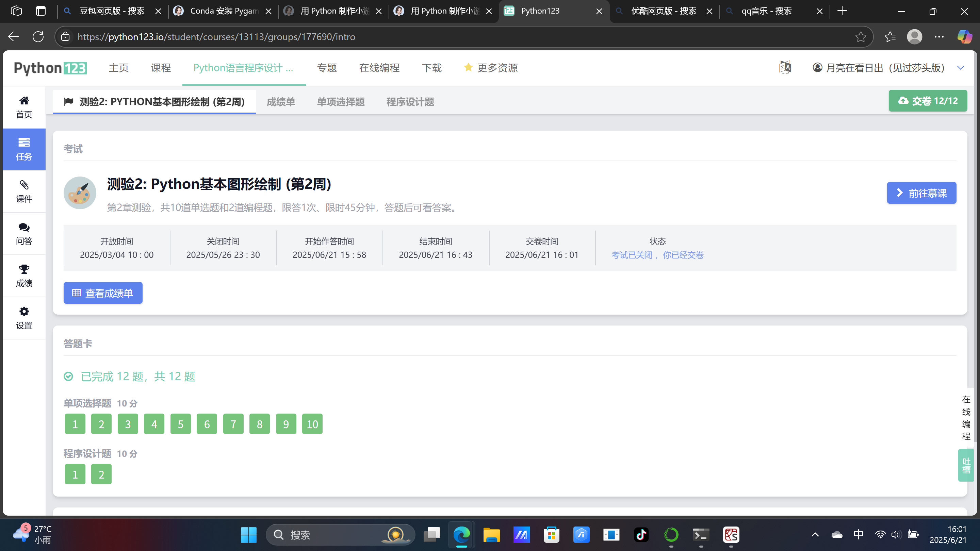Open browser settings and more menu

[939, 37]
